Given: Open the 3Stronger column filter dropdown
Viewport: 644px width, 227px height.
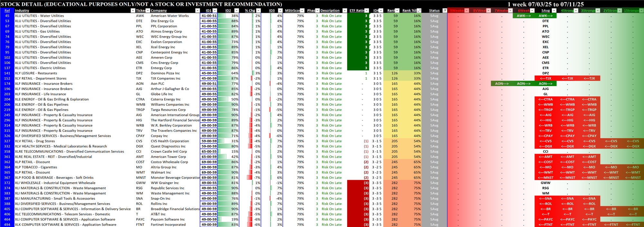Looking at the screenshot, I should tap(598, 11).
